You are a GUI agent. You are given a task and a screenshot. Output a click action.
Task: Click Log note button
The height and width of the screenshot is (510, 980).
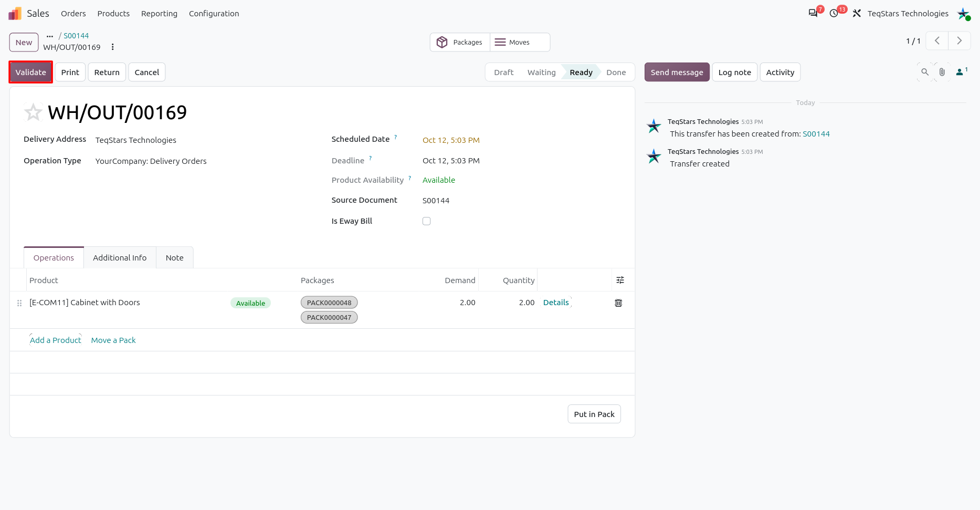(x=735, y=72)
